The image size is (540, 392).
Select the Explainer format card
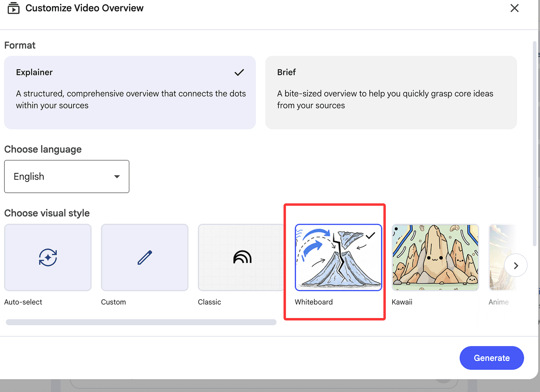point(130,93)
